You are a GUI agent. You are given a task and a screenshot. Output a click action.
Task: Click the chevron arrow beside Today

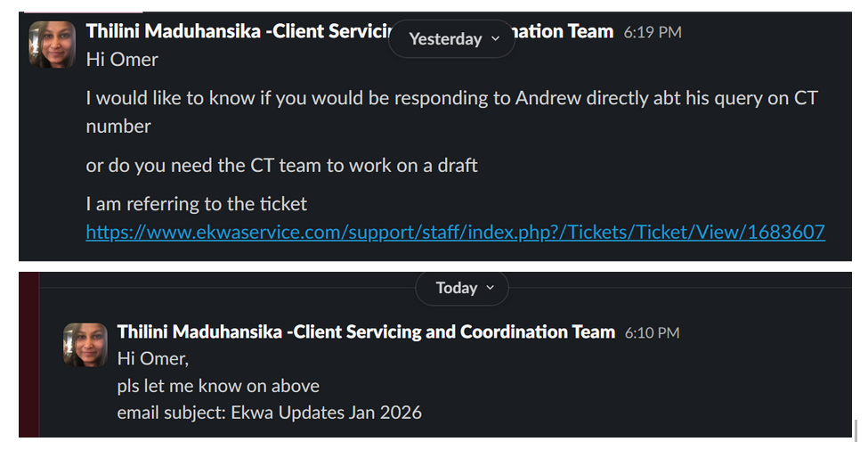coord(490,288)
